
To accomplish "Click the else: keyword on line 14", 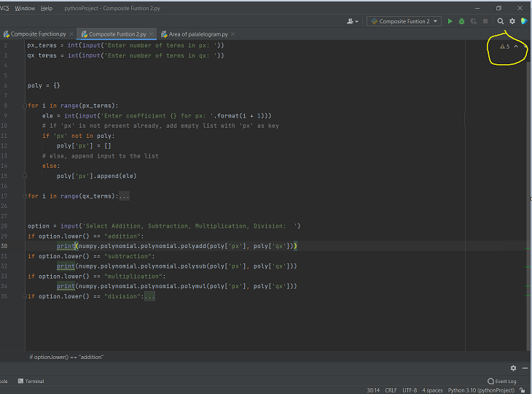I will (51, 166).
